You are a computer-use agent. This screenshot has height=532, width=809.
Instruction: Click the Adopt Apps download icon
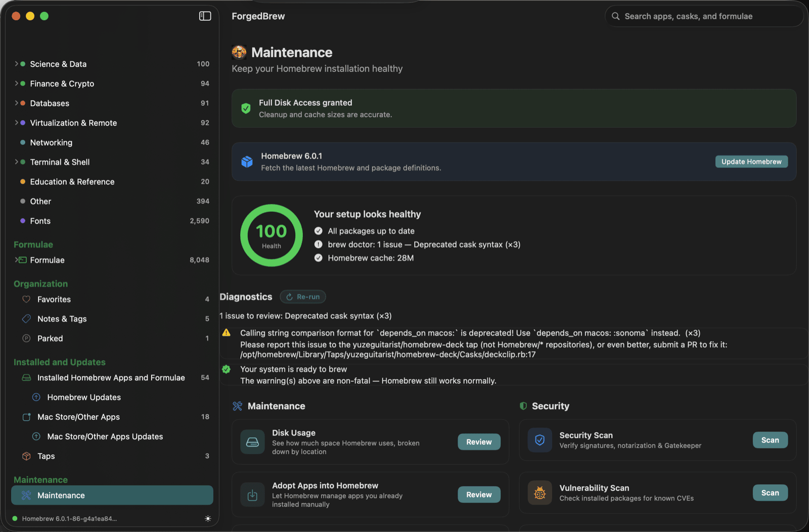252,495
